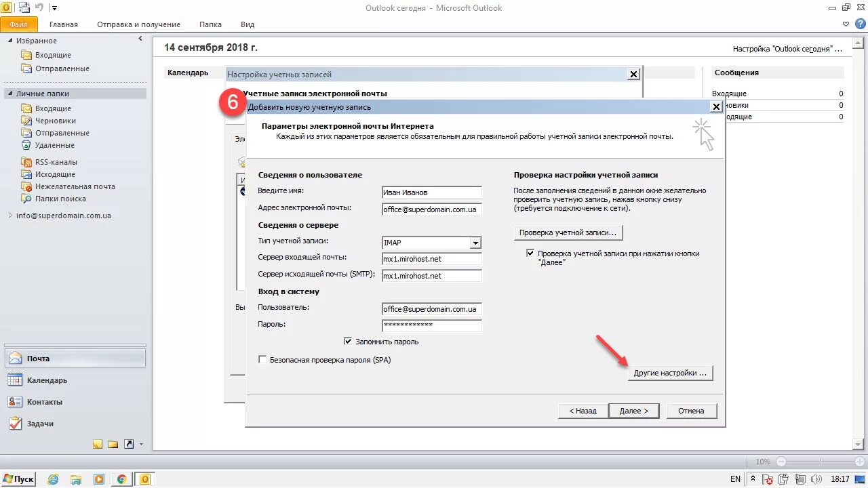The image size is (868, 488).
Task: Collapse the Личные папки tree
Action: coord(11,94)
